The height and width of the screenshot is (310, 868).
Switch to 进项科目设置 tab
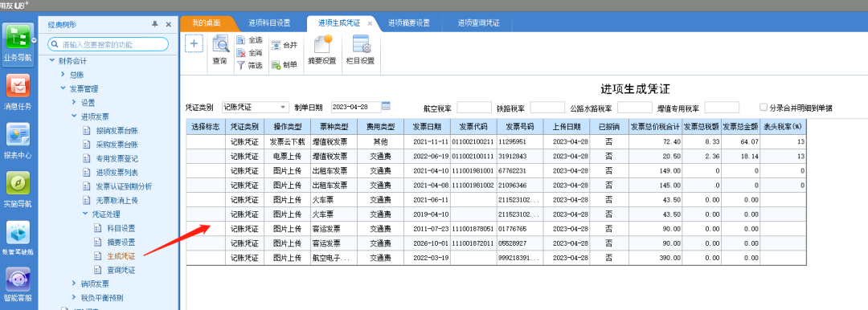click(x=269, y=23)
